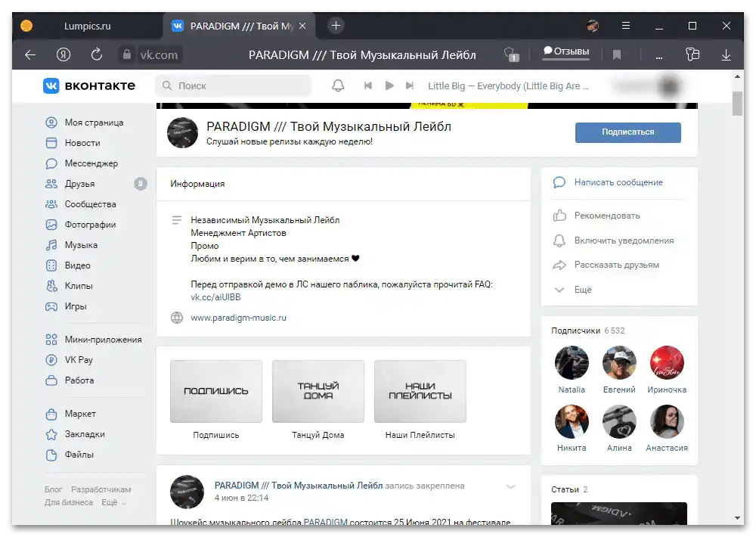Click the page vertical scrollbar thumb
This screenshot has height=537, width=756.
coord(737,104)
